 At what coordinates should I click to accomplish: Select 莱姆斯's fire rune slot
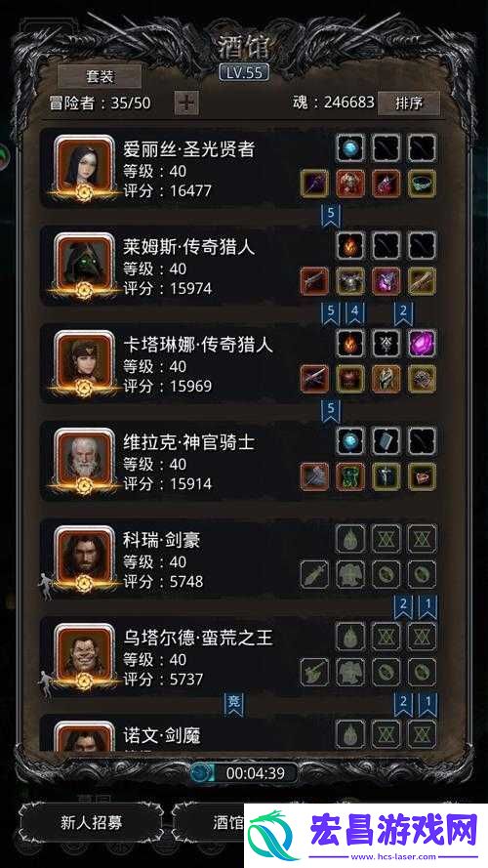click(x=350, y=245)
